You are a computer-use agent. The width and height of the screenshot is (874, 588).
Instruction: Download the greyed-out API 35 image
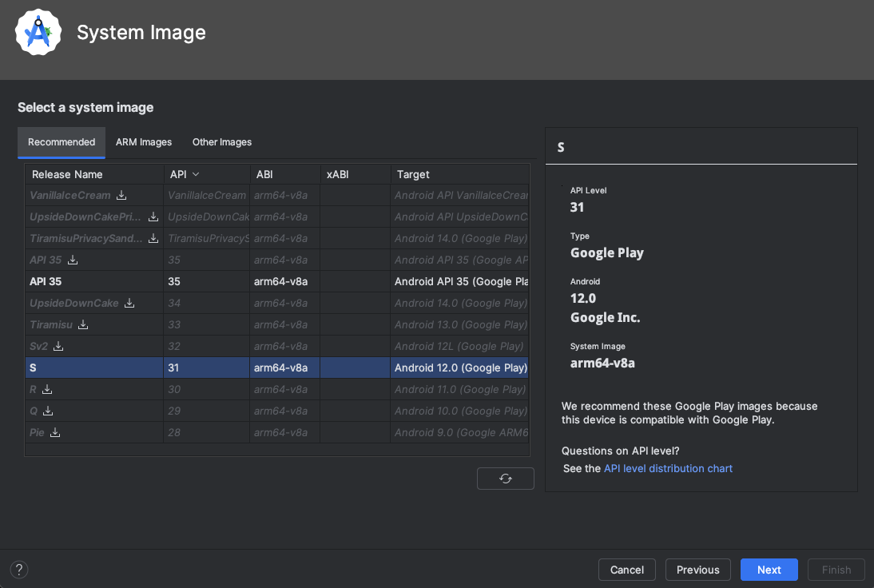pos(73,260)
